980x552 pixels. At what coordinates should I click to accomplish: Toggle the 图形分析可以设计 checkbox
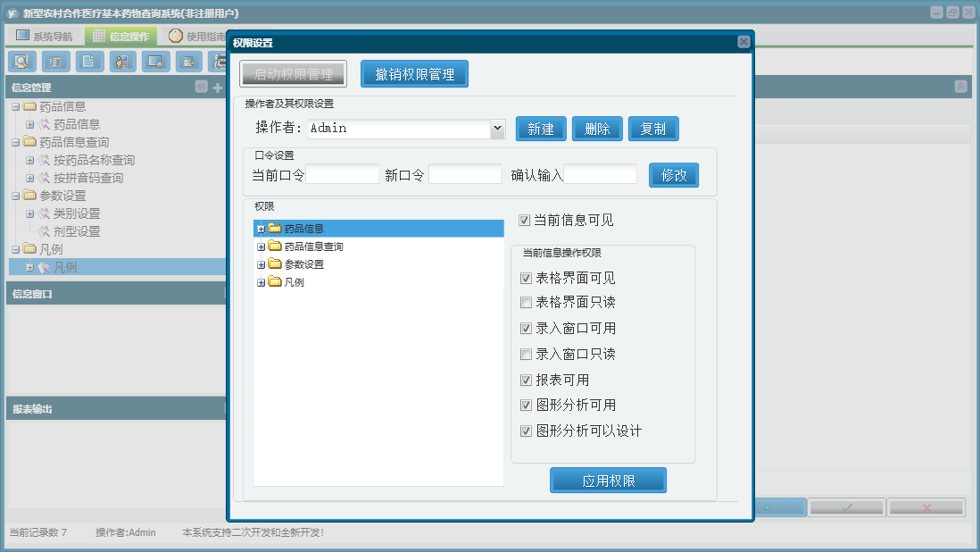pos(527,431)
